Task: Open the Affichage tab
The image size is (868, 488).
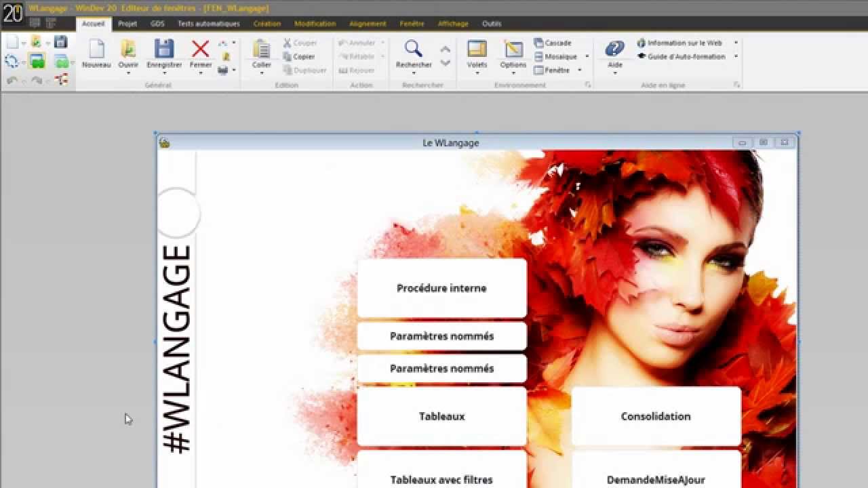Action: point(453,24)
